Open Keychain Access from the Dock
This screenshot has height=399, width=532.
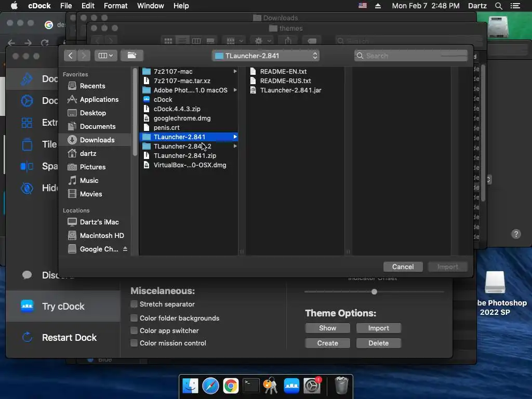[271, 386]
